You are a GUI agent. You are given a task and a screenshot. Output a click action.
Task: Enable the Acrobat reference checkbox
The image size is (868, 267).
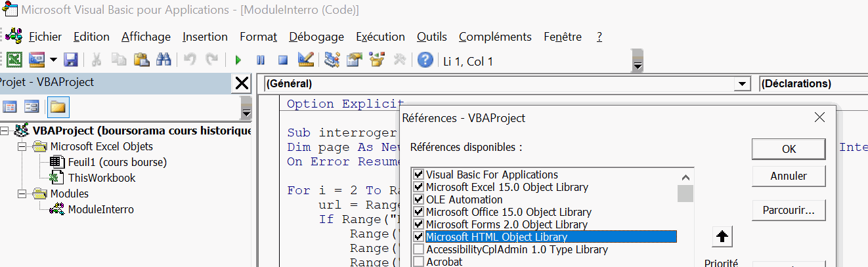(418, 262)
